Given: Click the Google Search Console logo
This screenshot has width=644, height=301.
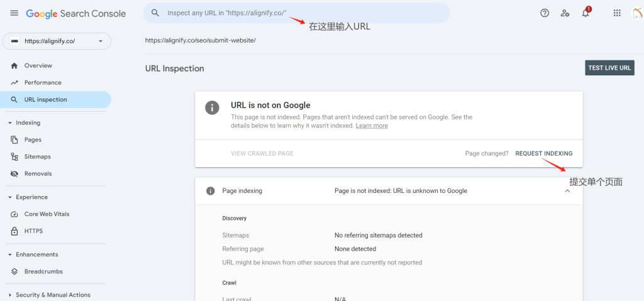Looking at the screenshot, I should pyautogui.click(x=76, y=14).
